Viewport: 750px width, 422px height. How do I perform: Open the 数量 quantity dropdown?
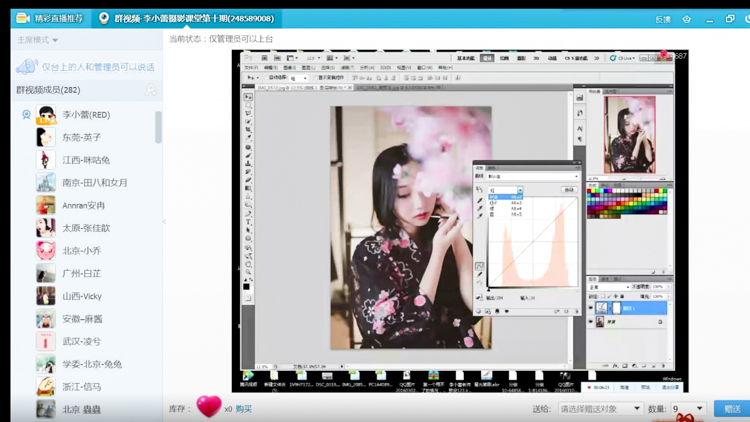coord(688,409)
